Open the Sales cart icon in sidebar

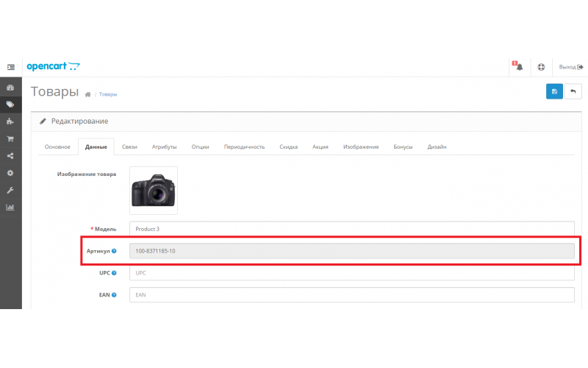10,138
